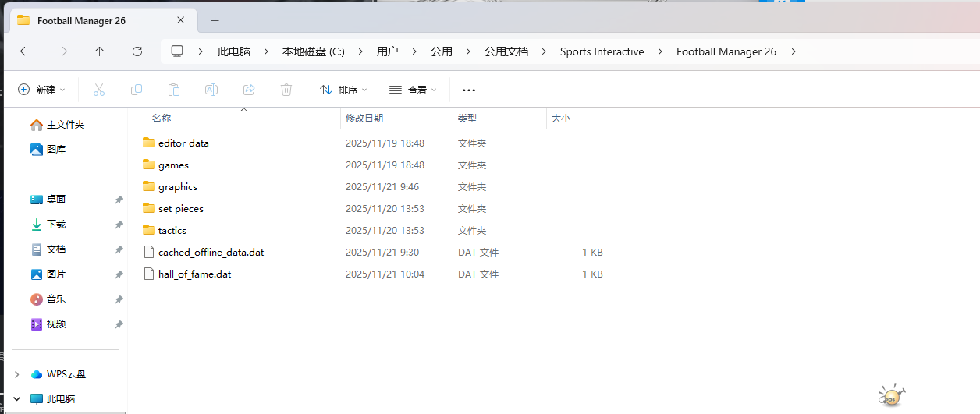Click the paste clipboard icon
The image size is (980, 414).
click(174, 90)
